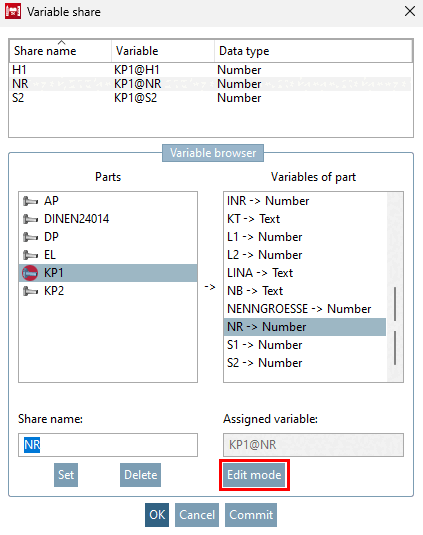Click the Variable share app icon
This screenshot has width=423, height=535.
point(13,12)
